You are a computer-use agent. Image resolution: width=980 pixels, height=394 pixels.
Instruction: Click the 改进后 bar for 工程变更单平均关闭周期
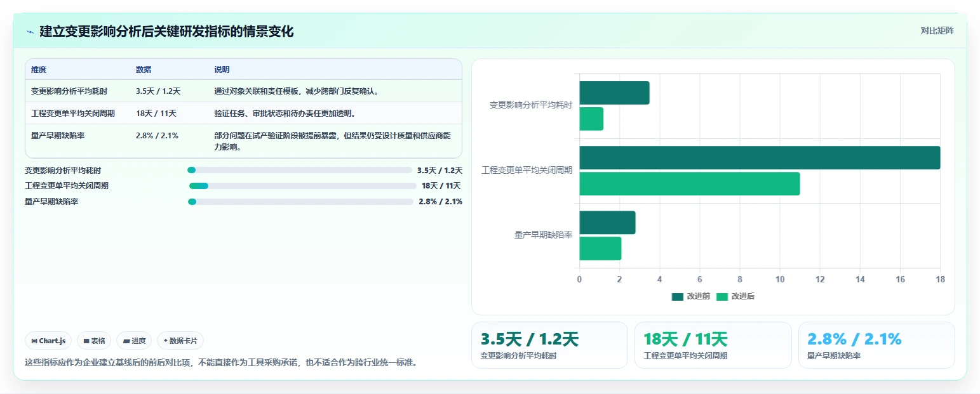click(x=689, y=184)
